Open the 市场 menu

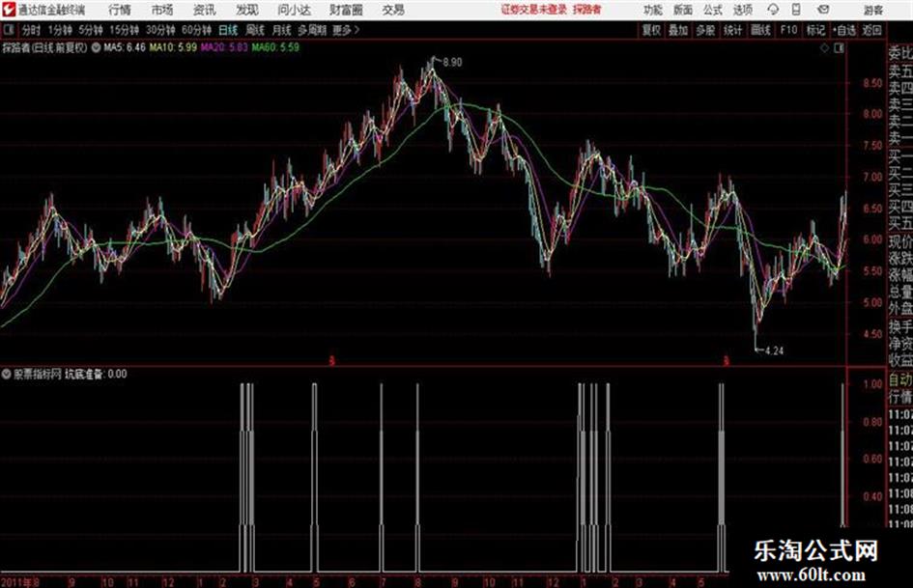[162, 10]
